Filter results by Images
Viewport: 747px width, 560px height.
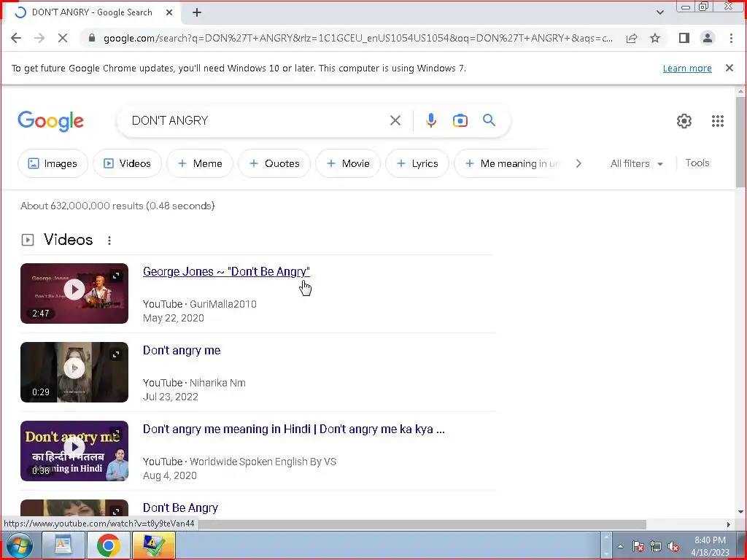click(x=53, y=163)
